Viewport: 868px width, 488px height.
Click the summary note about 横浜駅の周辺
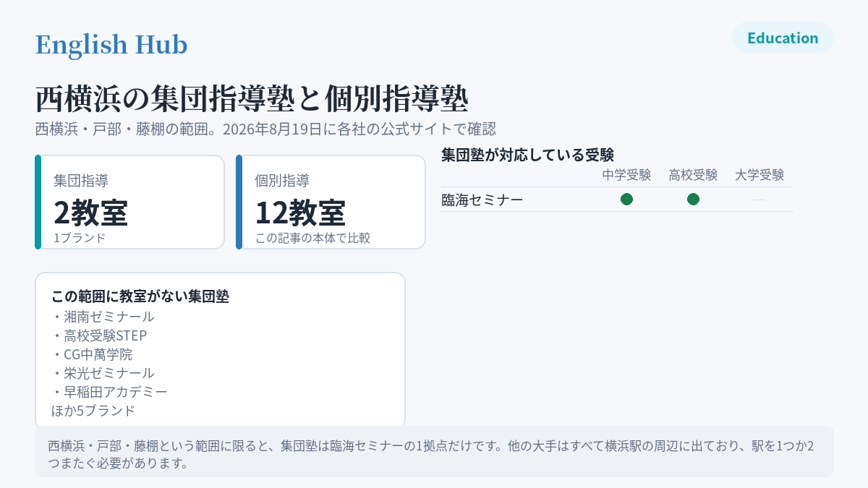tap(434, 452)
